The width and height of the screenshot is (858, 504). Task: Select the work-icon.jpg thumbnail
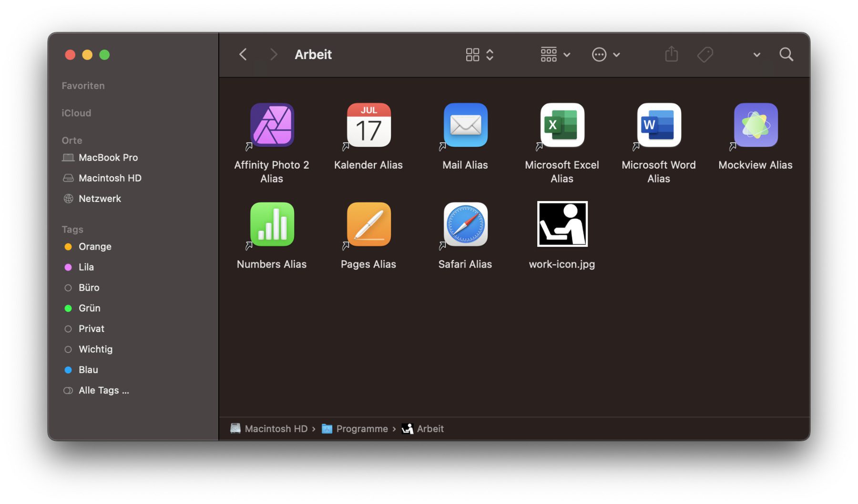coord(562,224)
